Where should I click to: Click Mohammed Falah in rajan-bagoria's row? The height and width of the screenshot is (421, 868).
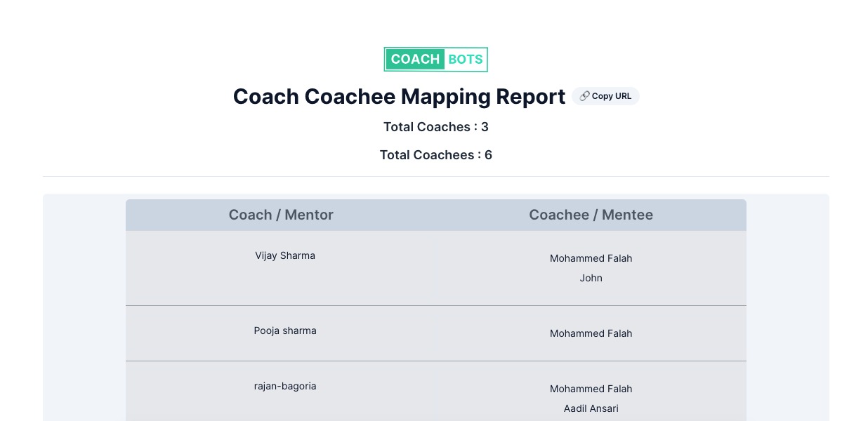tap(591, 389)
